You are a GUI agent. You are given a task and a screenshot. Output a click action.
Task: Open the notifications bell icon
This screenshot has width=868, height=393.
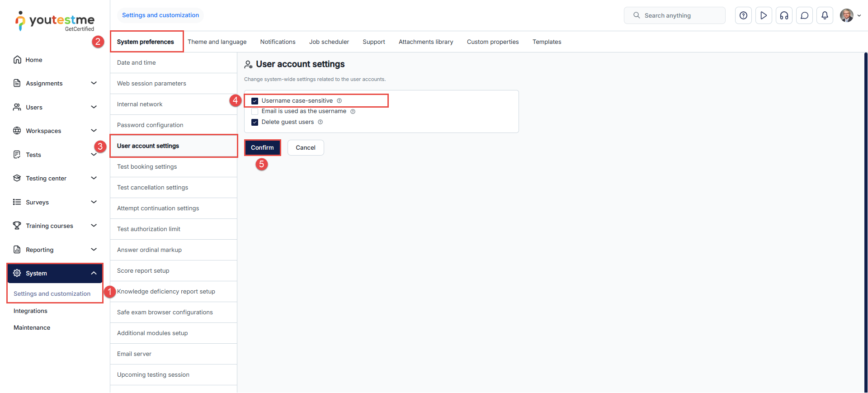point(825,15)
